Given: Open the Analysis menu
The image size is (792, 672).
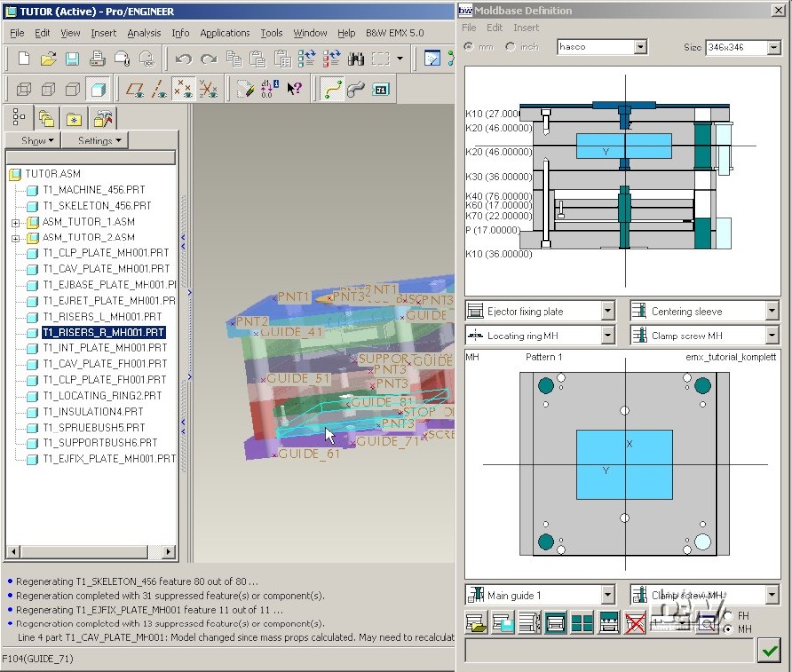Looking at the screenshot, I should (x=144, y=33).
